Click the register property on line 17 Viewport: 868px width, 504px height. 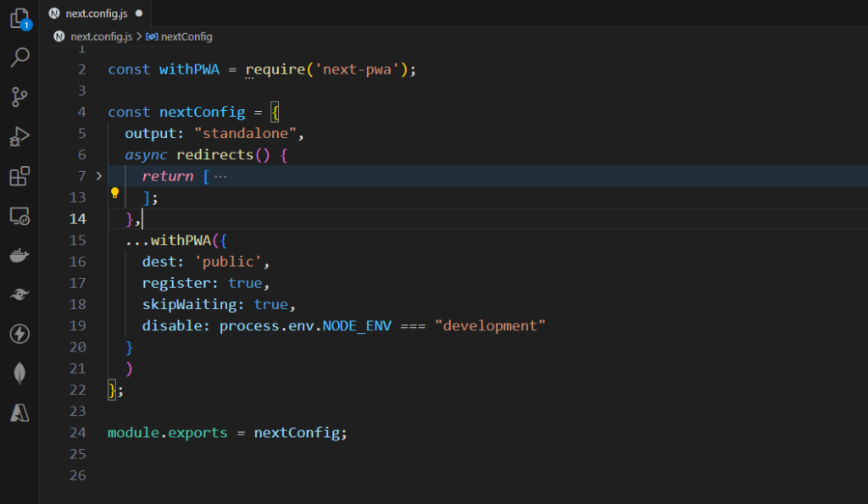(176, 283)
